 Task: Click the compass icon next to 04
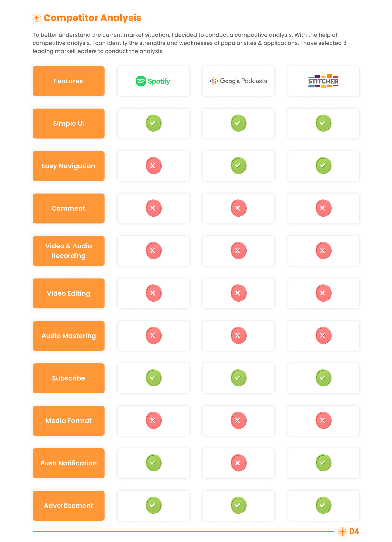coord(342,531)
